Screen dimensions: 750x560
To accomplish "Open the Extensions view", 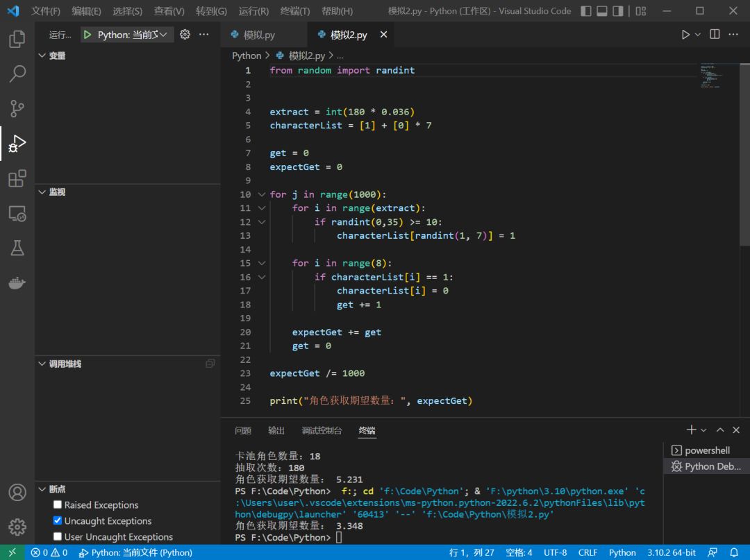I will [x=17, y=178].
